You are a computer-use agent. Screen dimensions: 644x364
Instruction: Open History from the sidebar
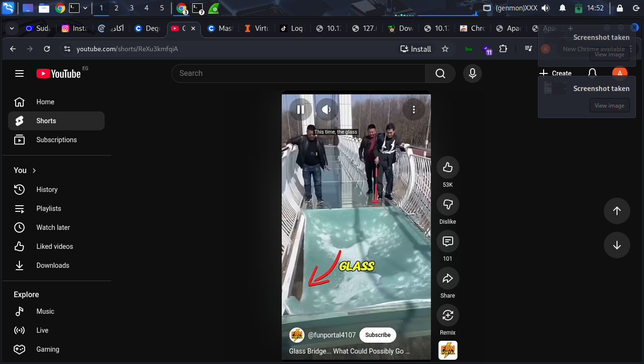coord(56,190)
